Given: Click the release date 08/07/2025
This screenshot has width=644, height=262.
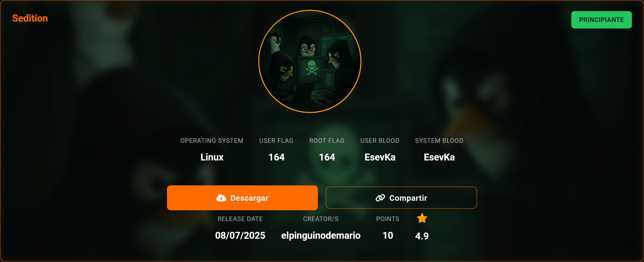Looking at the screenshot, I should tap(240, 235).
